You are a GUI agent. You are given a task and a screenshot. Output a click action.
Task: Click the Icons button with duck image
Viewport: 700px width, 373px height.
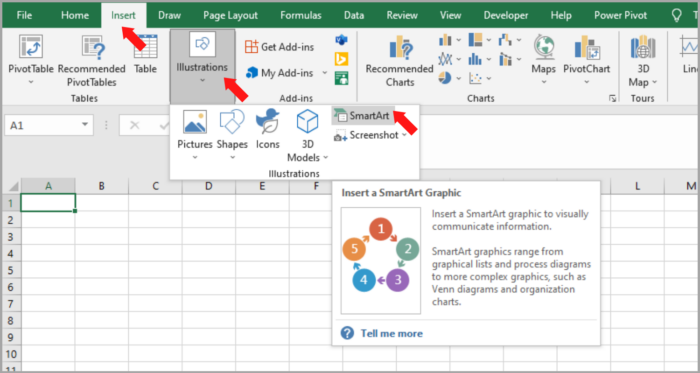(267, 121)
